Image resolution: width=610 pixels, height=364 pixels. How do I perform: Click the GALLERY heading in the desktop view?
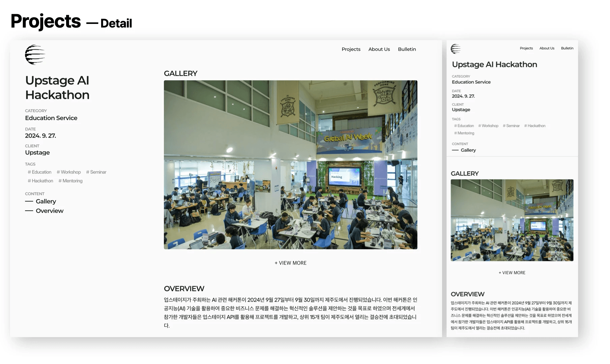(x=181, y=73)
